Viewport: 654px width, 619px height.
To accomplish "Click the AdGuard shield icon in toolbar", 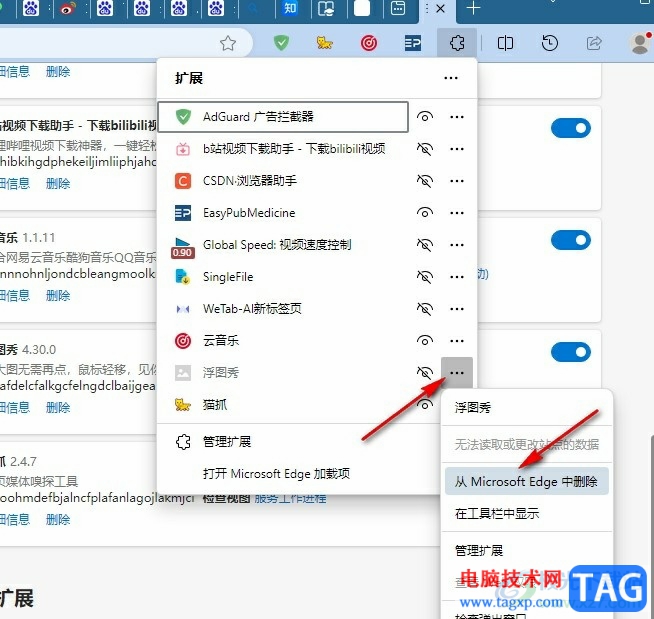I will tap(282, 43).
